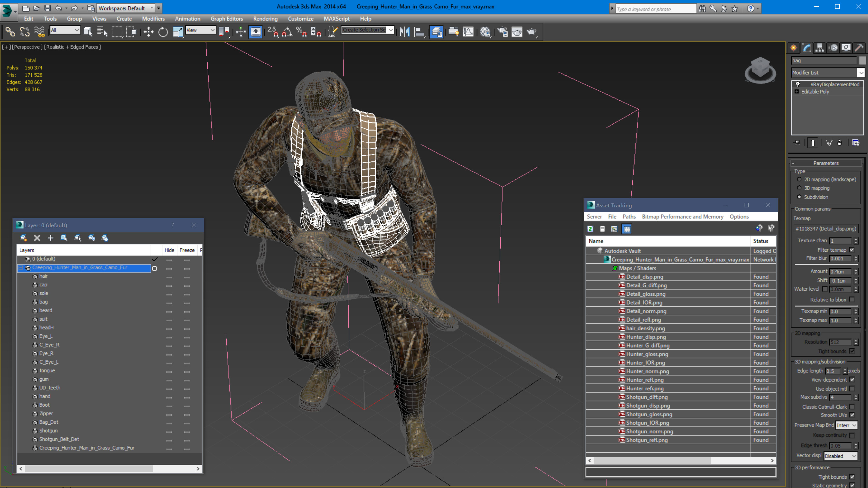The height and width of the screenshot is (488, 868).
Task: Enable Water level checkbox
Action: point(825,289)
